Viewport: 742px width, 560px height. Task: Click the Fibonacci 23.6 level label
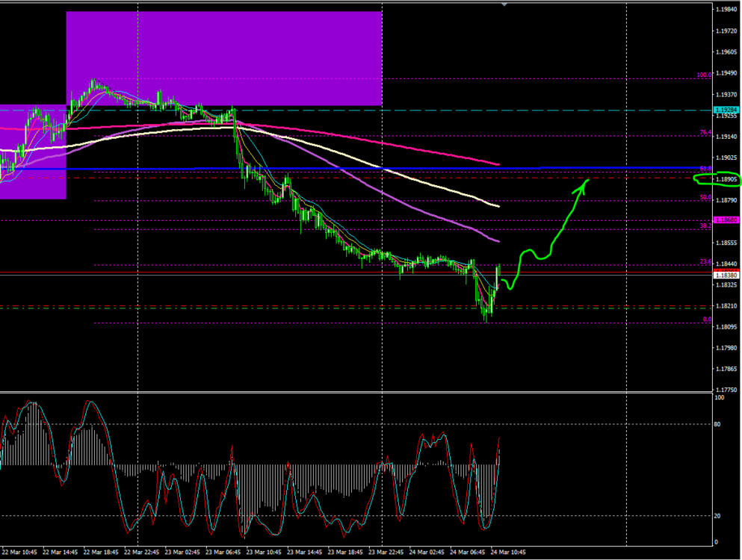coord(705,261)
